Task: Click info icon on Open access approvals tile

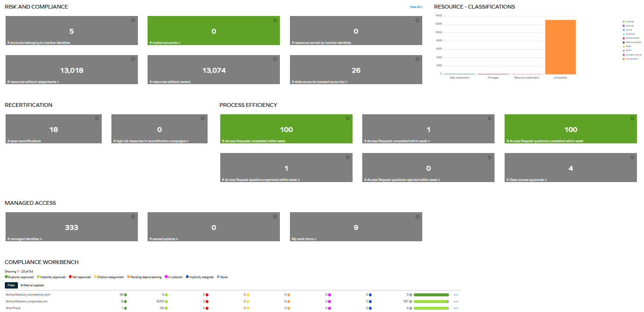Action: (x=632, y=157)
